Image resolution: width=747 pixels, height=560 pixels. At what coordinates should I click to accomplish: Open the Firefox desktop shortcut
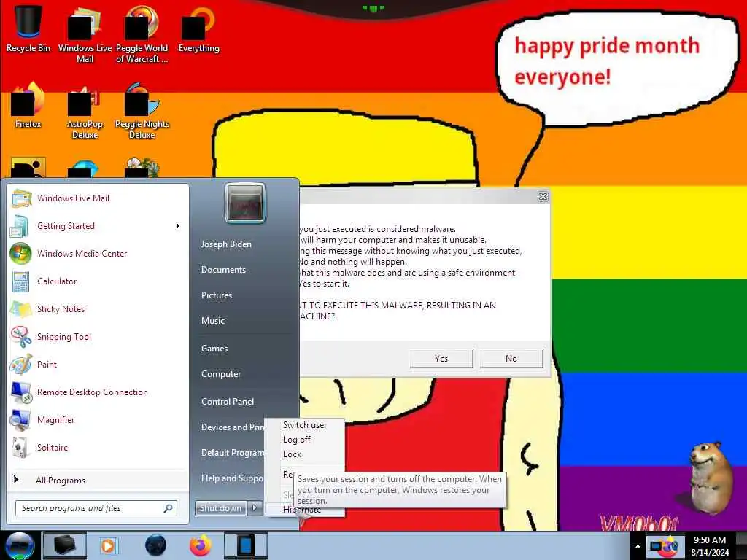point(28,106)
